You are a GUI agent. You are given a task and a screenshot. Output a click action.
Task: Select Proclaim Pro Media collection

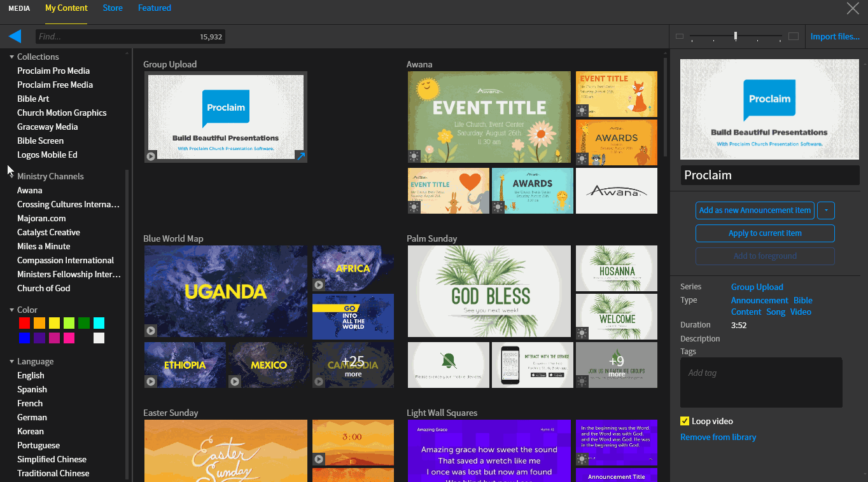[x=53, y=71]
